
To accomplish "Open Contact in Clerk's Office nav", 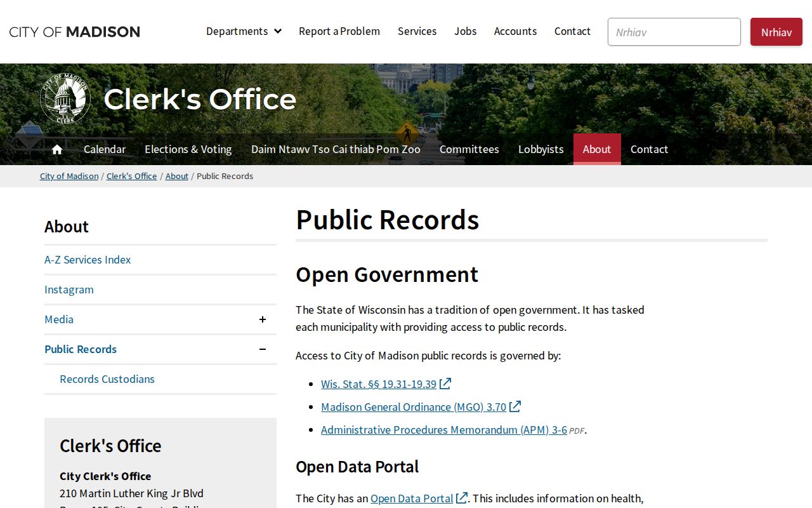I will tap(649, 149).
